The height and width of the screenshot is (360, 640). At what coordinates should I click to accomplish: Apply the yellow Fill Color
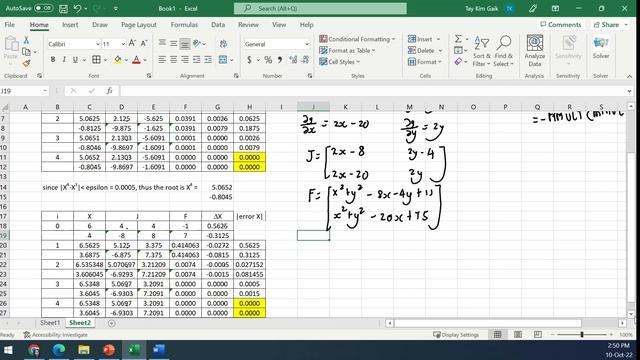(118, 60)
